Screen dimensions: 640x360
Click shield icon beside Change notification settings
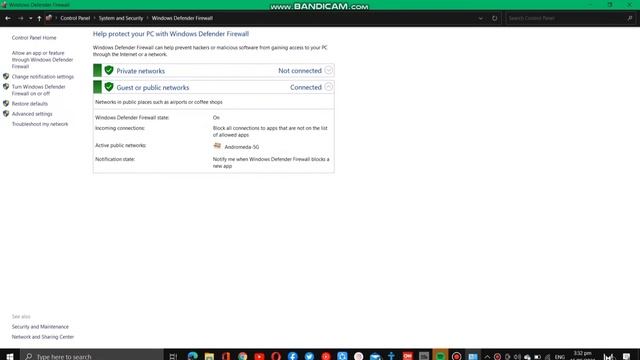point(6,76)
